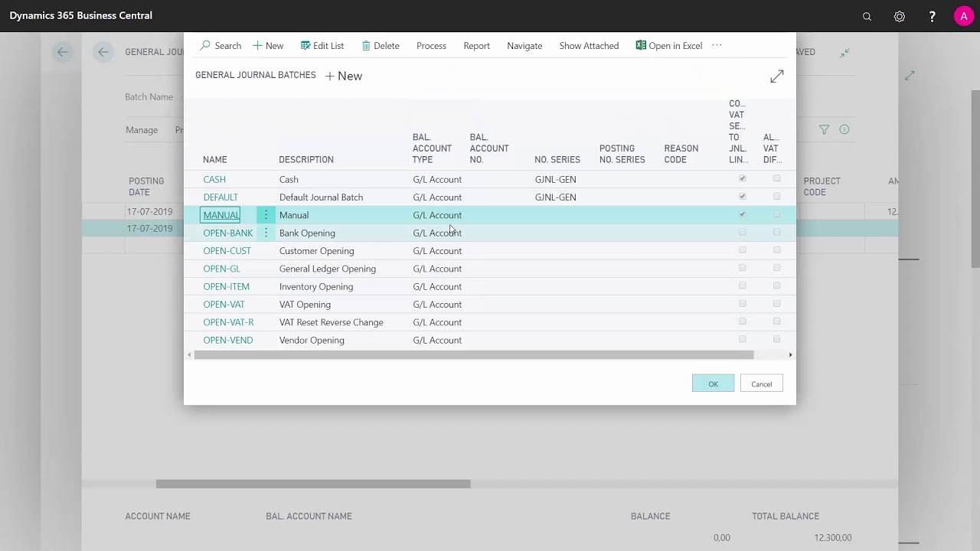Viewport: 980px width, 551px height.
Task: Select the OPEN-VAT-R batch name
Action: pos(228,322)
